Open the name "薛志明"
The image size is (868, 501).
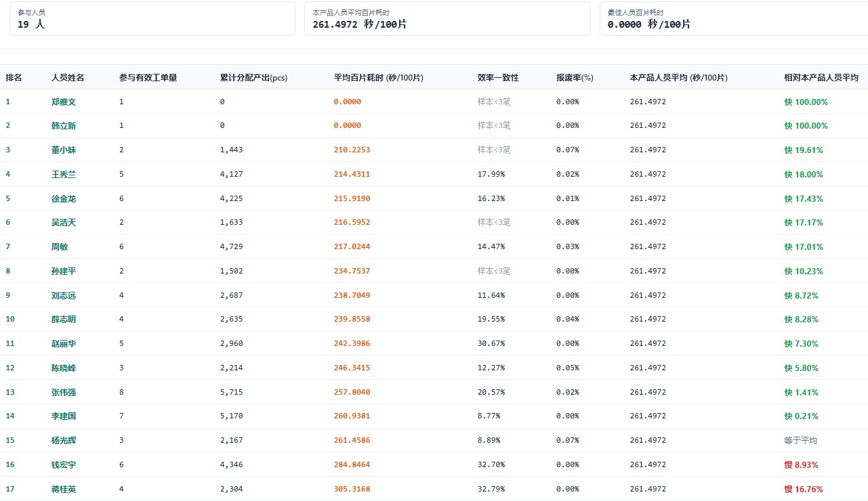pos(64,320)
